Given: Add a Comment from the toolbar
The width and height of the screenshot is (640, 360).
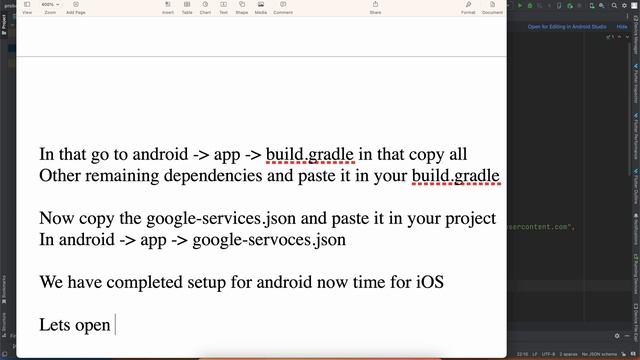Looking at the screenshot, I should [x=283, y=8].
